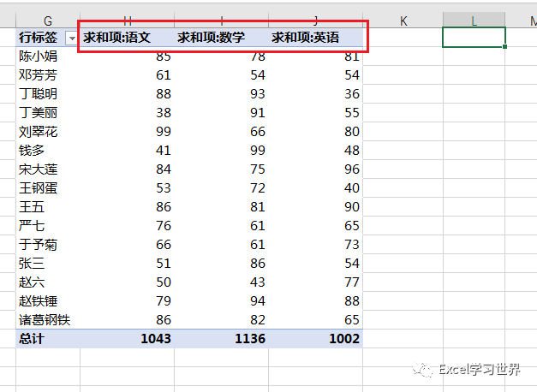Screen dimensions: 537x392
Task: Select the name cell 于予菊
Action: pos(48,245)
